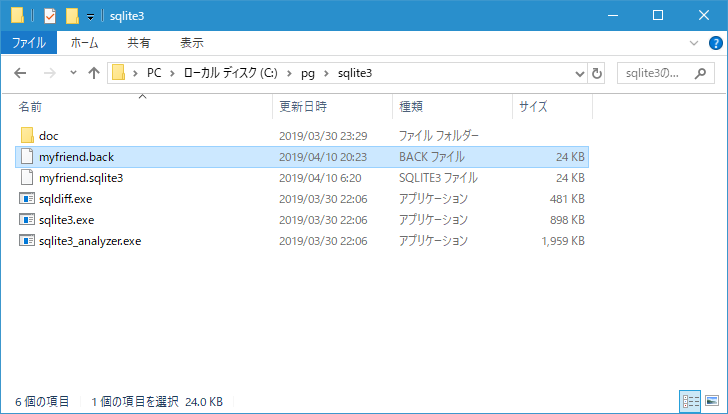Switch to details view layout icon
Viewport: 728px width, 414px height.
[690, 401]
